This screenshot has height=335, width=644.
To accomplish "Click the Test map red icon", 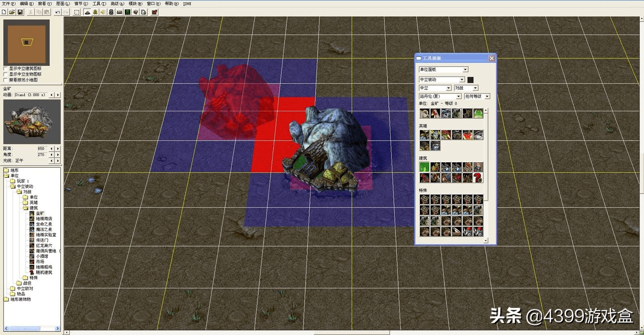I will (x=155, y=12).
